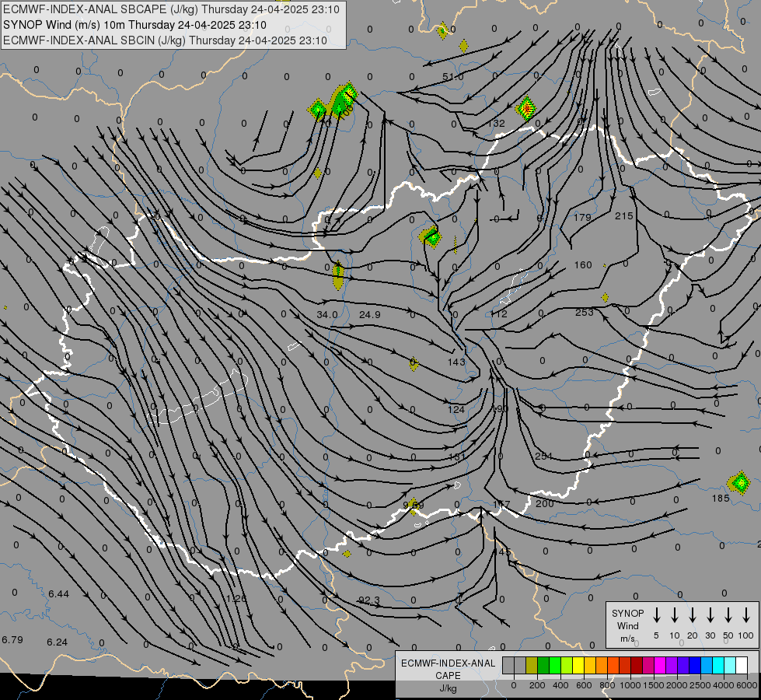Click the SYNOP Wind m/s legend label
This screenshot has height=700, width=761.
coord(627,626)
